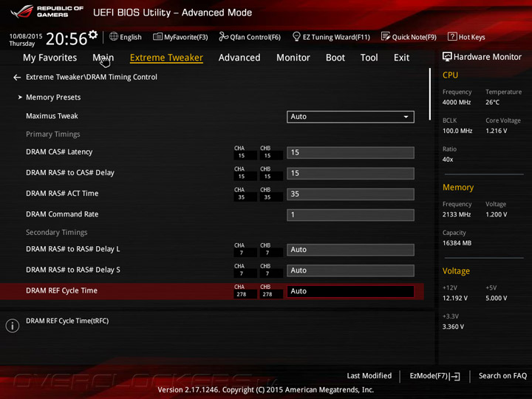Launch Qfan Control(F6)
This screenshot has height=399, width=532.
255,37
